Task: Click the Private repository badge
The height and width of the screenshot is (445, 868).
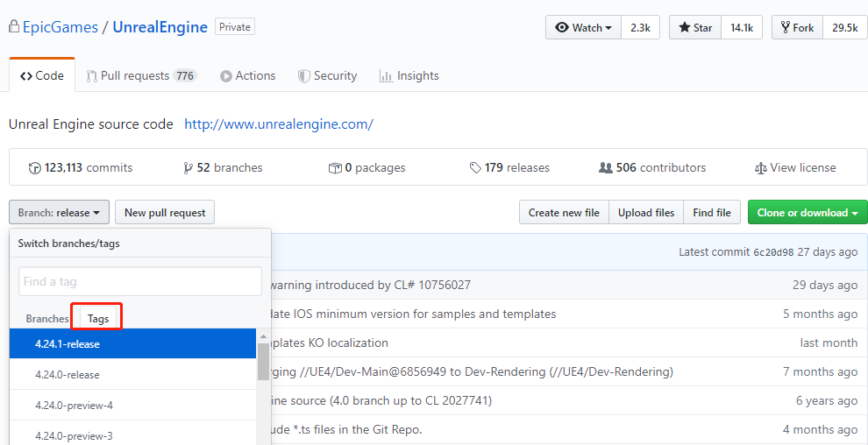Action: click(235, 26)
